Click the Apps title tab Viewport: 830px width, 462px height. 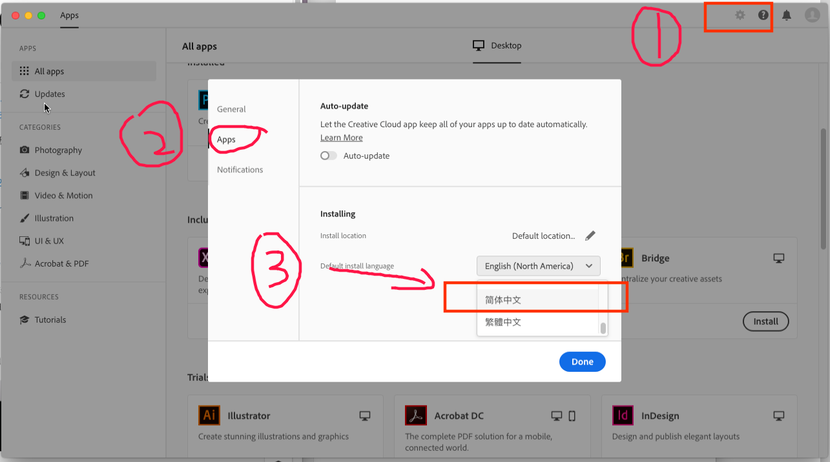[x=69, y=15]
